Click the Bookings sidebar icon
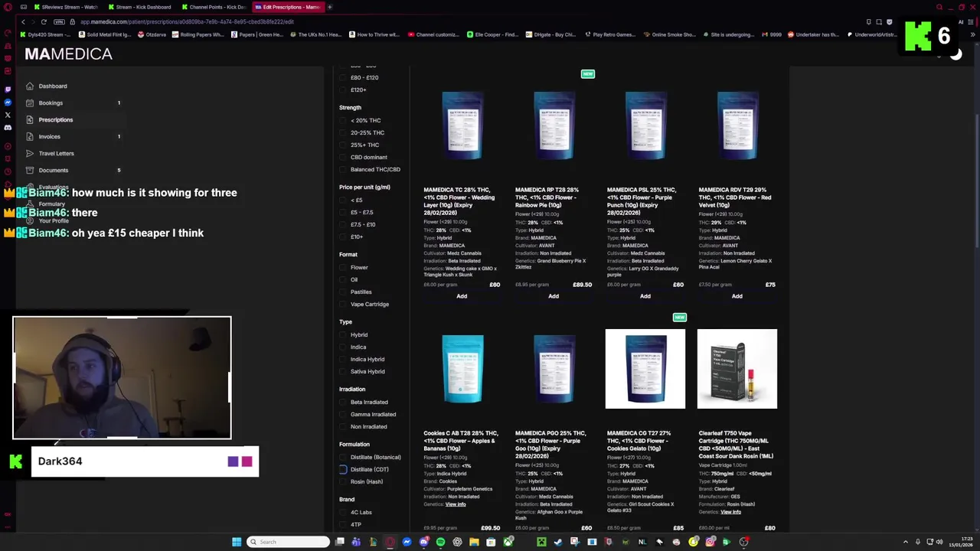The width and height of the screenshot is (980, 551). coord(29,103)
